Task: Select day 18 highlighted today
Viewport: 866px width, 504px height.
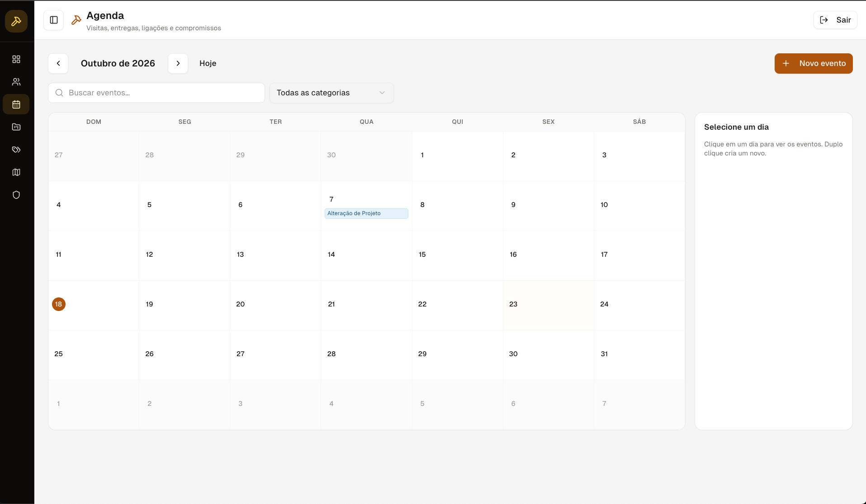Action: [59, 304]
